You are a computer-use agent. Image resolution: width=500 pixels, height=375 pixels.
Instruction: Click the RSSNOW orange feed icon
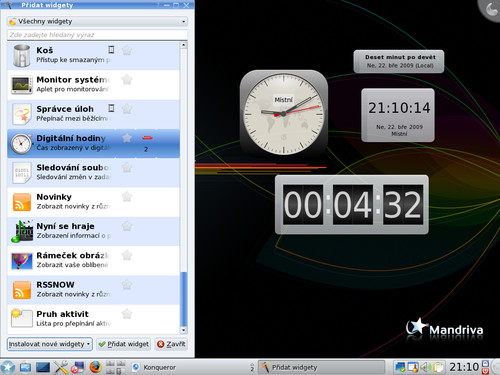tap(22, 290)
